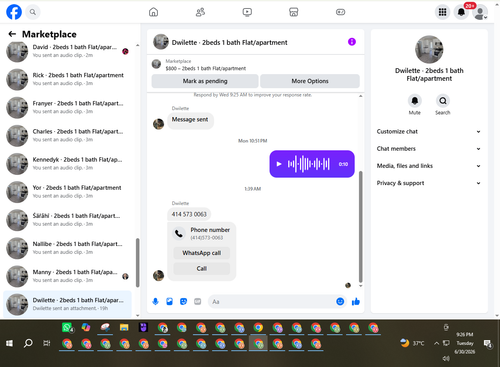Open the 37°C weather widget
Screen dimensions: 500x367
point(413,343)
